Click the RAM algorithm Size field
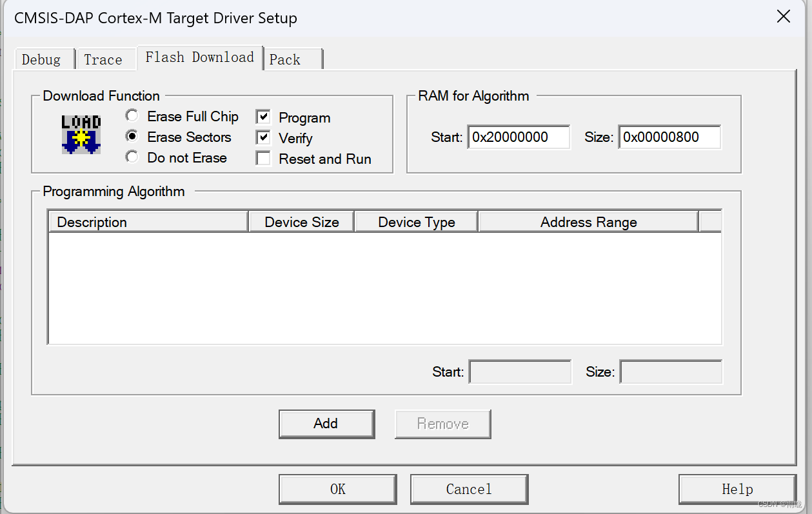Screen dimensions: 812x514 pos(669,137)
